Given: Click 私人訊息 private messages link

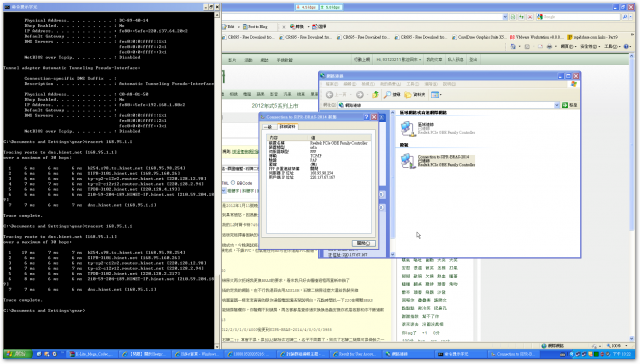Looking at the screenshot, I should [x=455, y=60].
